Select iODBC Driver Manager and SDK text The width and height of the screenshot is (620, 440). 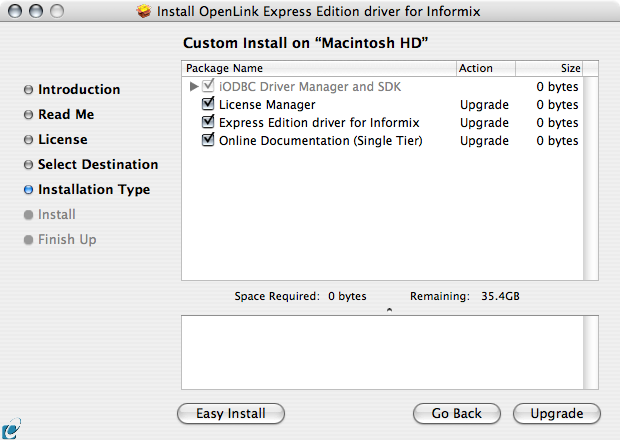pyautogui.click(x=310, y=87)
